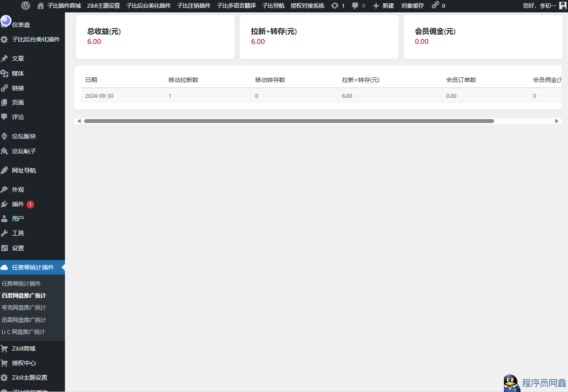Image resolution: width=568 pixels, height=392 pixels.
Task: Click the cloud icon for 任推帮统计插件
Action: 4,267
